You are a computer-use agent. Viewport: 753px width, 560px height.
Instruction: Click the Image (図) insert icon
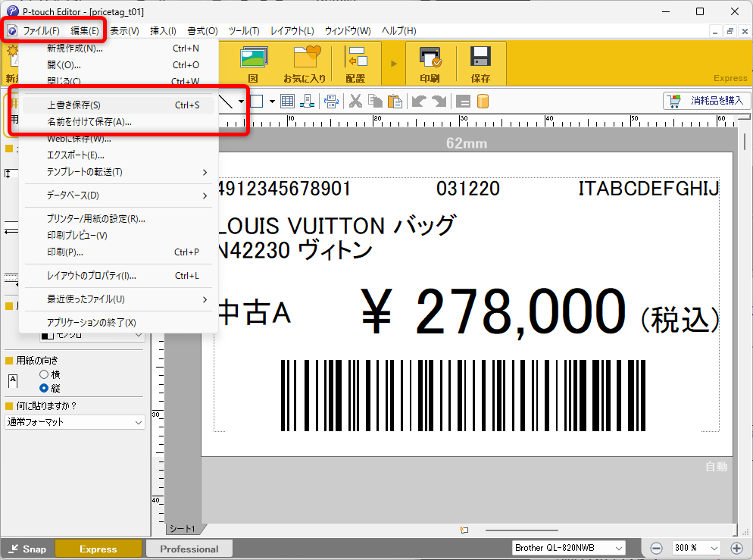pos(253,62)
